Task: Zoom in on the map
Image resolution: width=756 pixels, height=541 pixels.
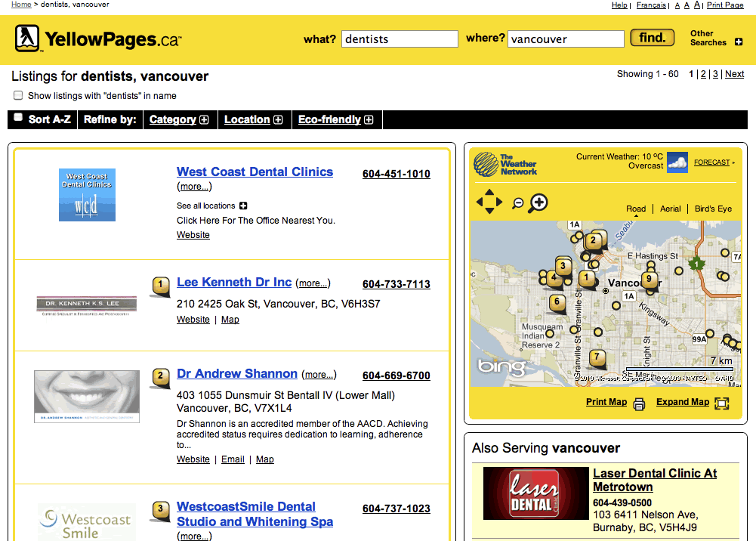Action: (x=538, y=202)
